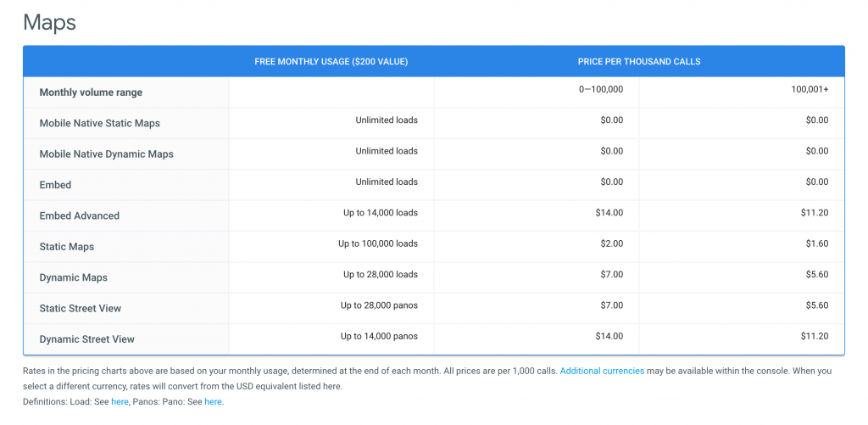The image size is (868, 425).
Task: Select the Price Per Thousand Calls header
Action: (639, 62)
